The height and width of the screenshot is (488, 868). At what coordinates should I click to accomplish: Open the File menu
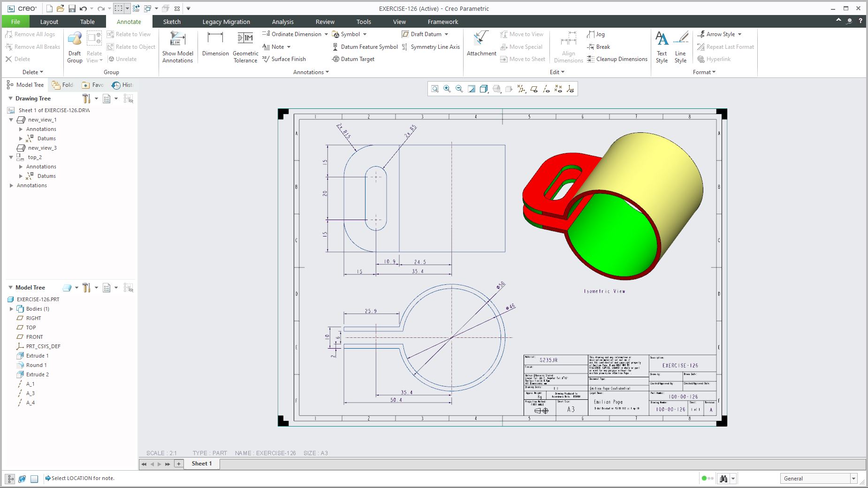click(15, 22)
